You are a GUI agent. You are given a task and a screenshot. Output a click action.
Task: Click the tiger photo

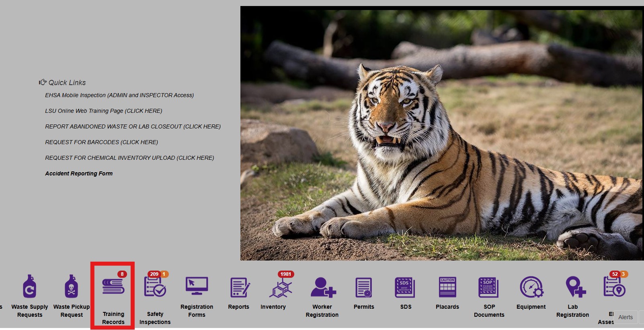(441, 133)
